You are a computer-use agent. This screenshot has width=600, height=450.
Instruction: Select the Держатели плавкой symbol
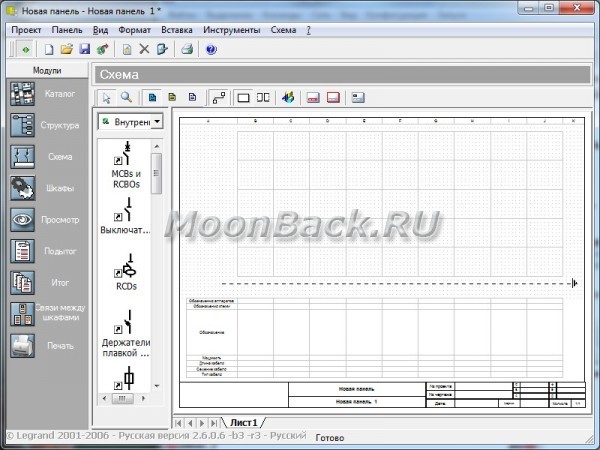point(126,334)
